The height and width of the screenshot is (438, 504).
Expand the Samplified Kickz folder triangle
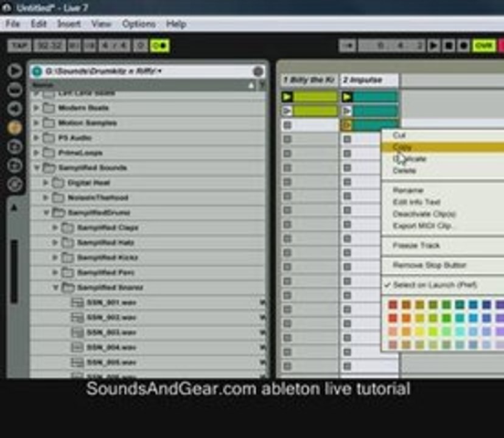[x=55, y=257]
